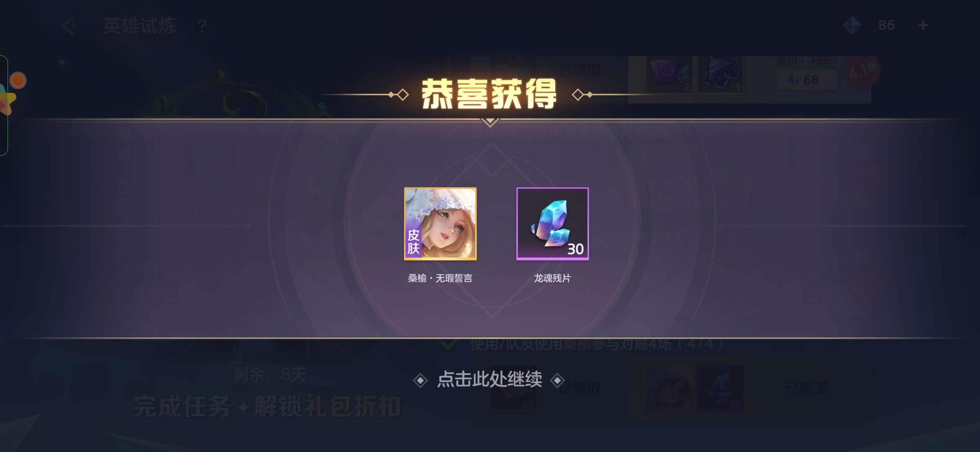
Task: Open the question mark help icon
Action: click(202, 26)
